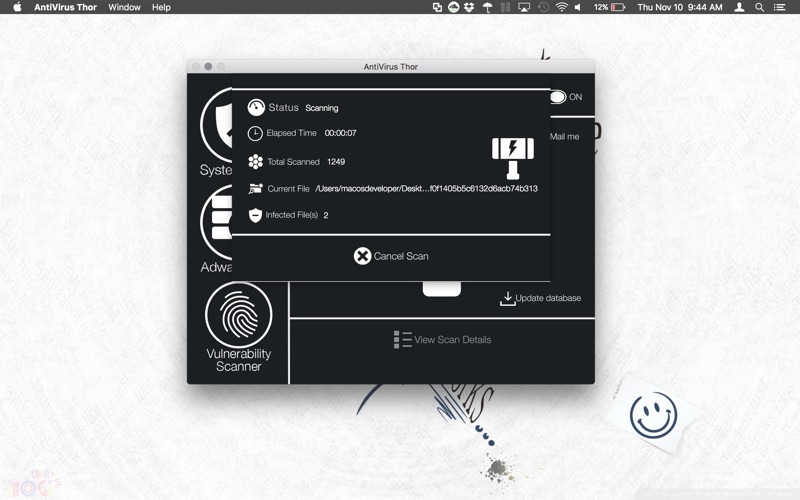Viewport: 800px width, 500px height.
Task: Open the Window menu
Action: [x=124, y=7]
